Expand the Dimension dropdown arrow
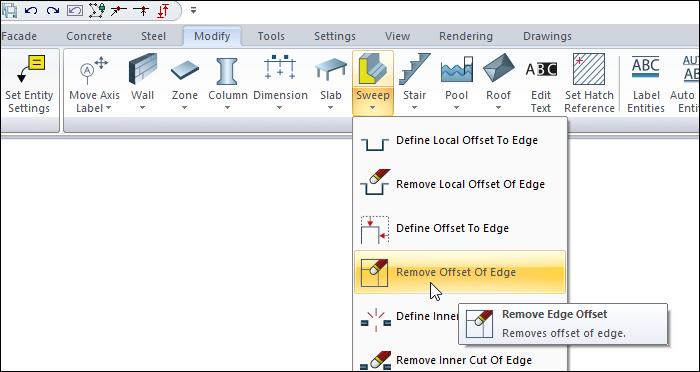 click(x=280, y=108)
